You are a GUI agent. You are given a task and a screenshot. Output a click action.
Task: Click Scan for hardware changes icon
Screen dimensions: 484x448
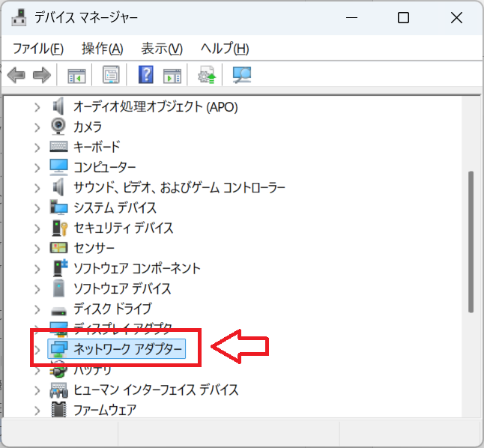(x=242, y=75)
